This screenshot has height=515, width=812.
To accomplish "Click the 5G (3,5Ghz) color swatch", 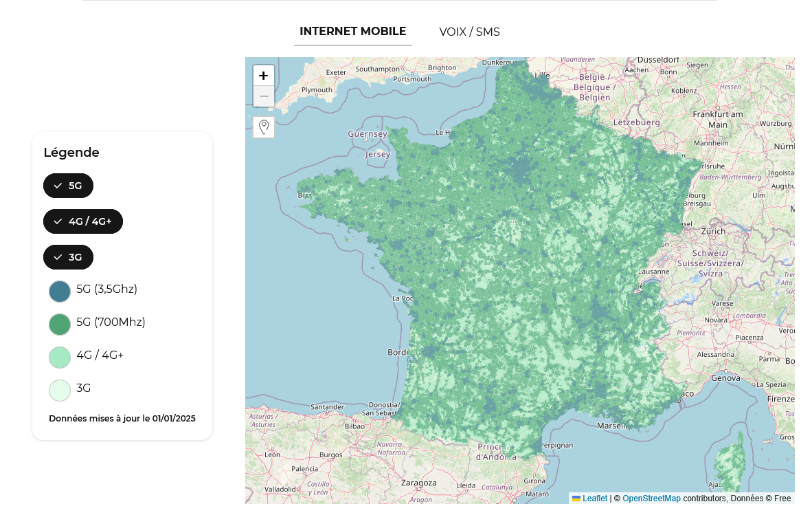I will click(x=60, y=291).
